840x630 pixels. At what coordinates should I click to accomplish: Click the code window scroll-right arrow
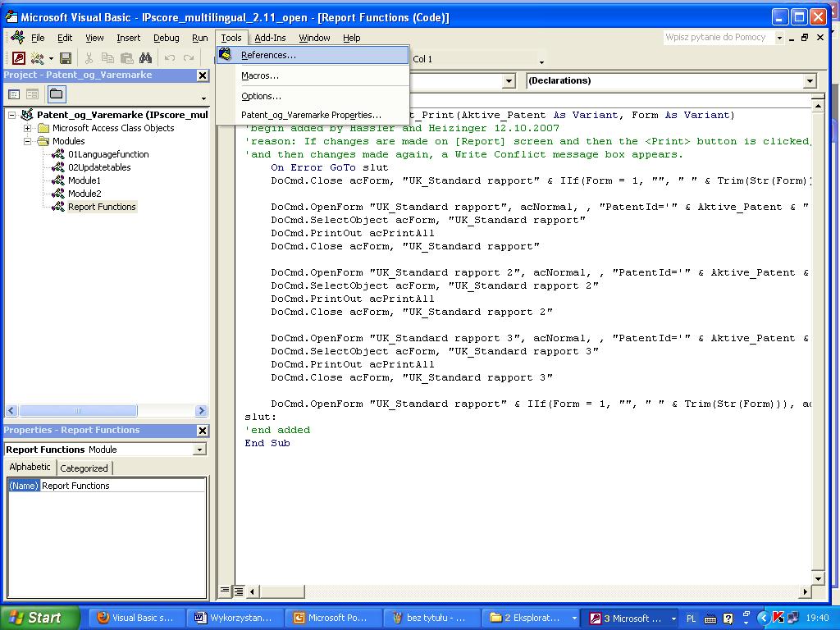[806, 591]
